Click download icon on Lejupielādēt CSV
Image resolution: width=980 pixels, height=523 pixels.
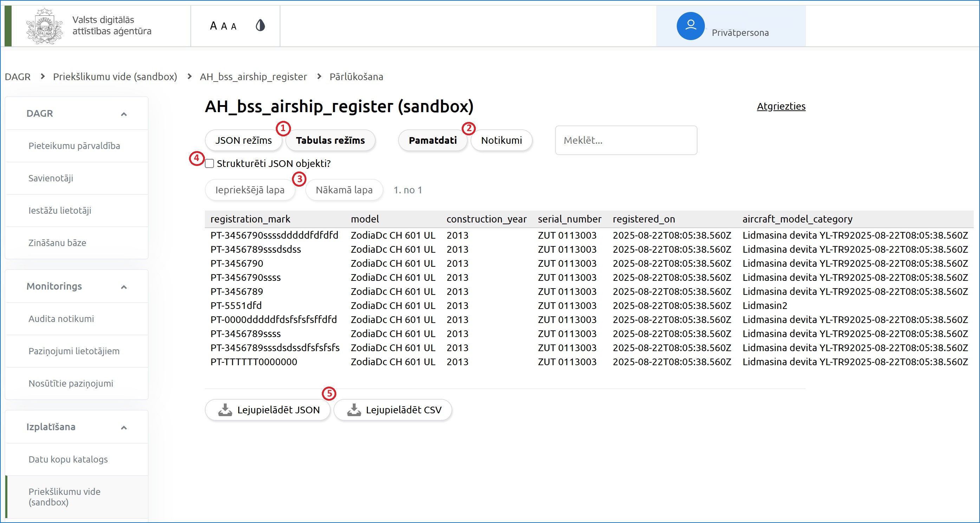click(354, 410)
